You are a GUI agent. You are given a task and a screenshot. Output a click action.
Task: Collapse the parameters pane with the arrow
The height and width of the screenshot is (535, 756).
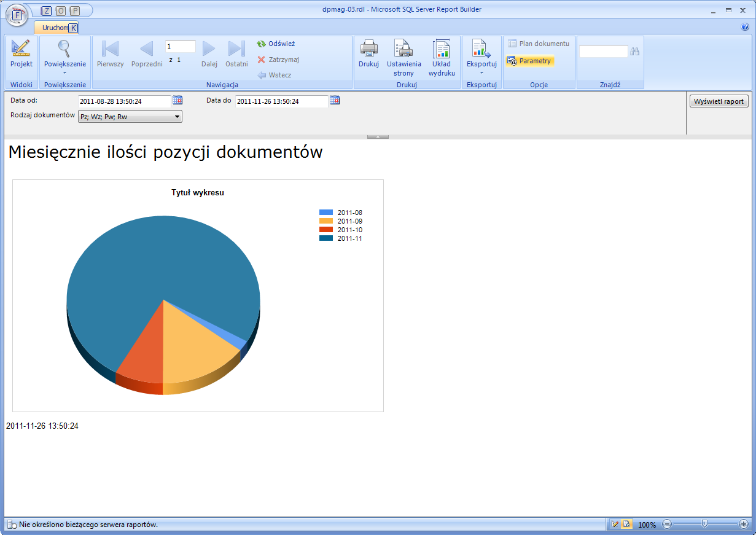(378, 136)
